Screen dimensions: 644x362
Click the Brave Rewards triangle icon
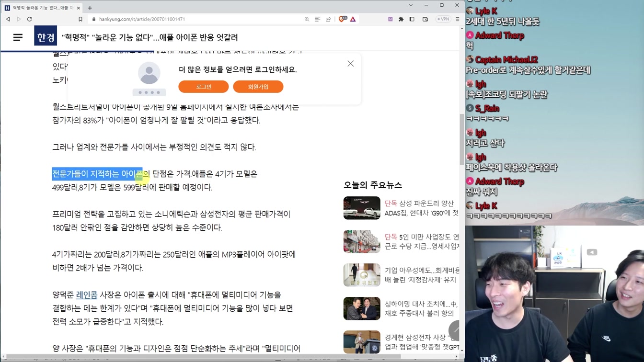(x=353, y=19)
